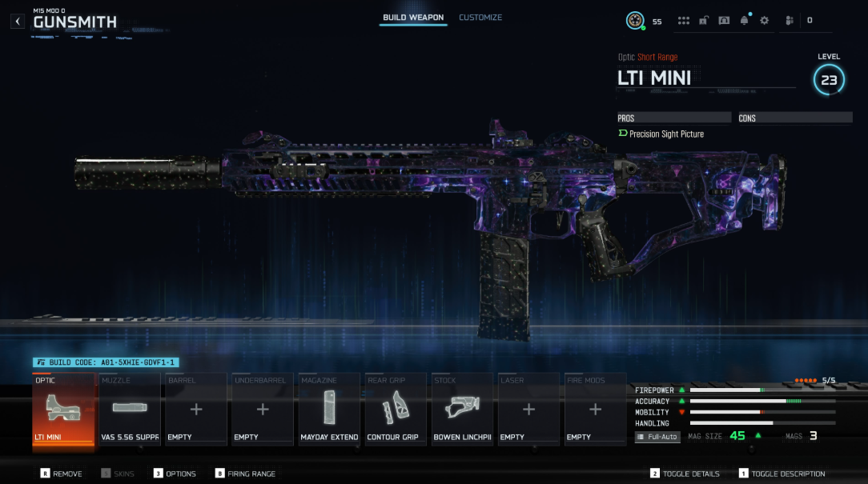Copy the build code A01-5XHIE-GDVF1-1

tap(106, 362)
